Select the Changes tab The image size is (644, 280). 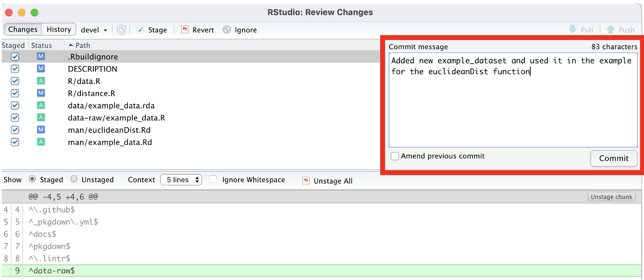(23, 29)
